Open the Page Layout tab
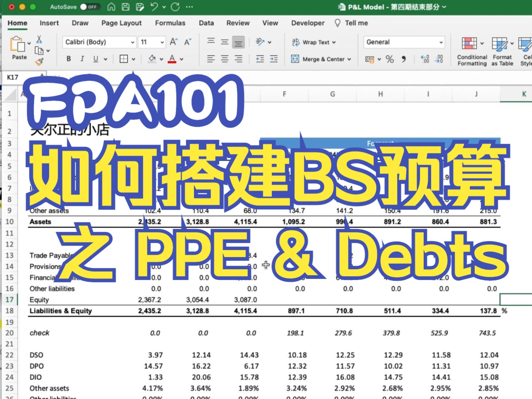Screen dimensions: 532x399 click(x=122, y=23)
